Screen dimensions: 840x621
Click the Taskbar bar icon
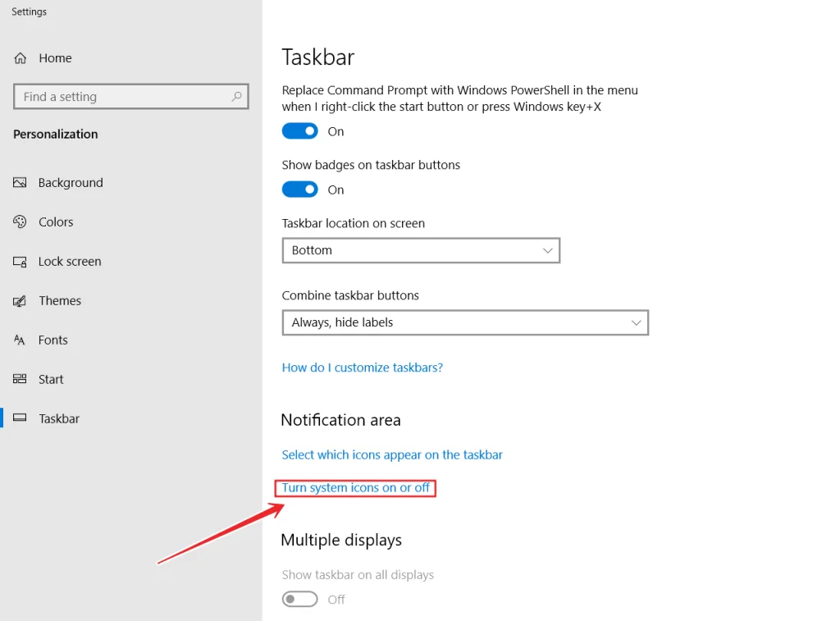(x=20, y=418)
